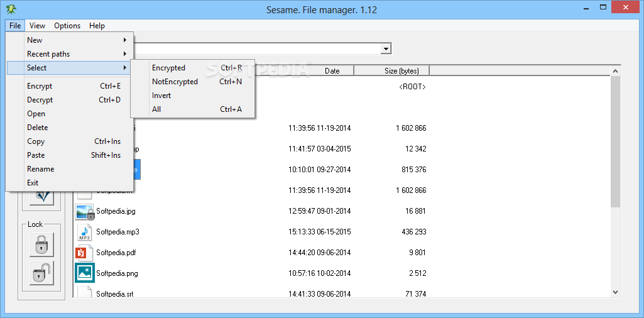Click date 12:59:47 09-01-2014
The height and width of the screenshot is (318, 644).
tap(320, 212)
